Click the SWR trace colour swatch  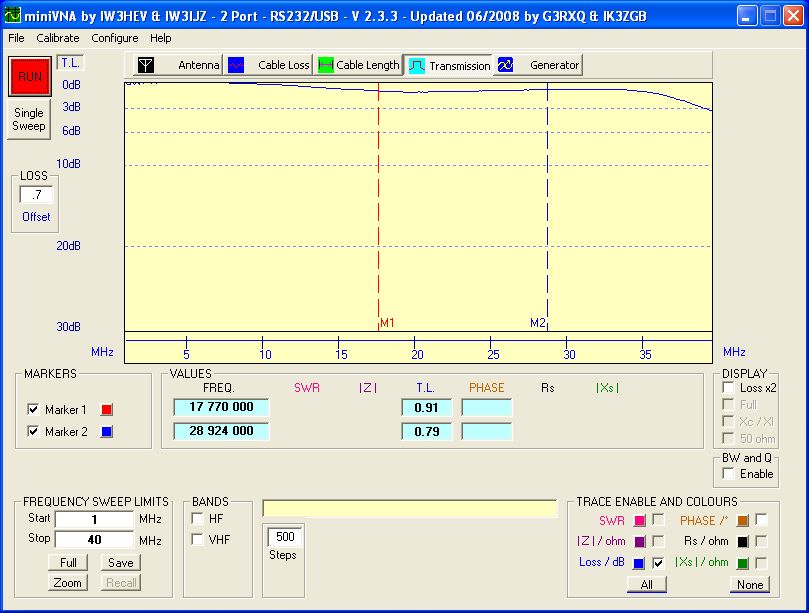639,520
